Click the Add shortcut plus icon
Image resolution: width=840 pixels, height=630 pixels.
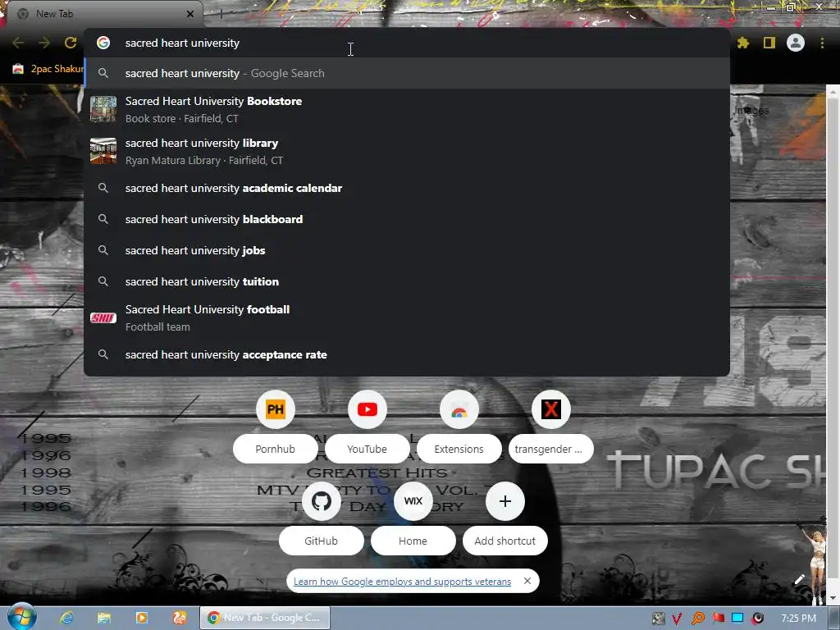pyautogui.click(x=505, y=501)
